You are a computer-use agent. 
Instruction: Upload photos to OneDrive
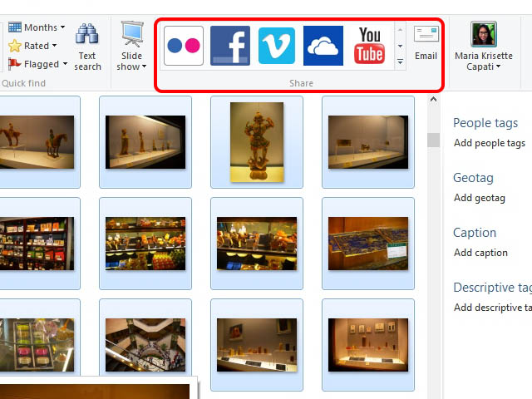323,46
